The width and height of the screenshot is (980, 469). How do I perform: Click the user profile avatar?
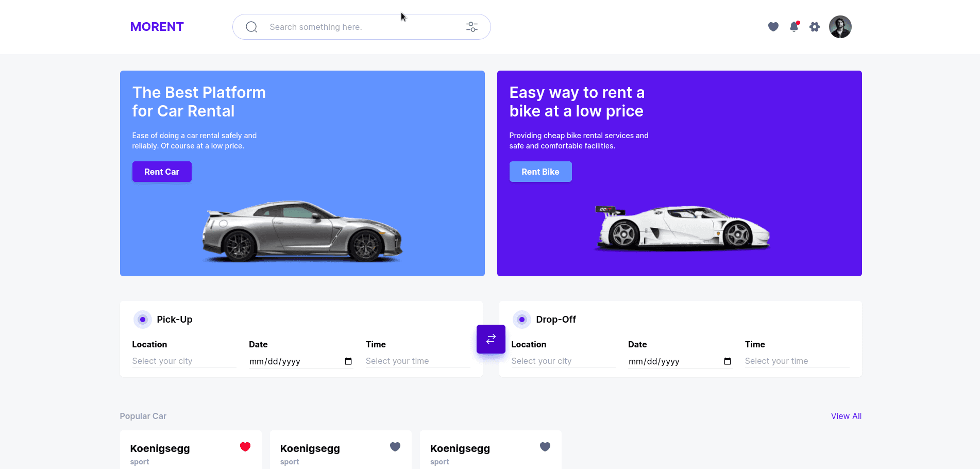point(840,27)
